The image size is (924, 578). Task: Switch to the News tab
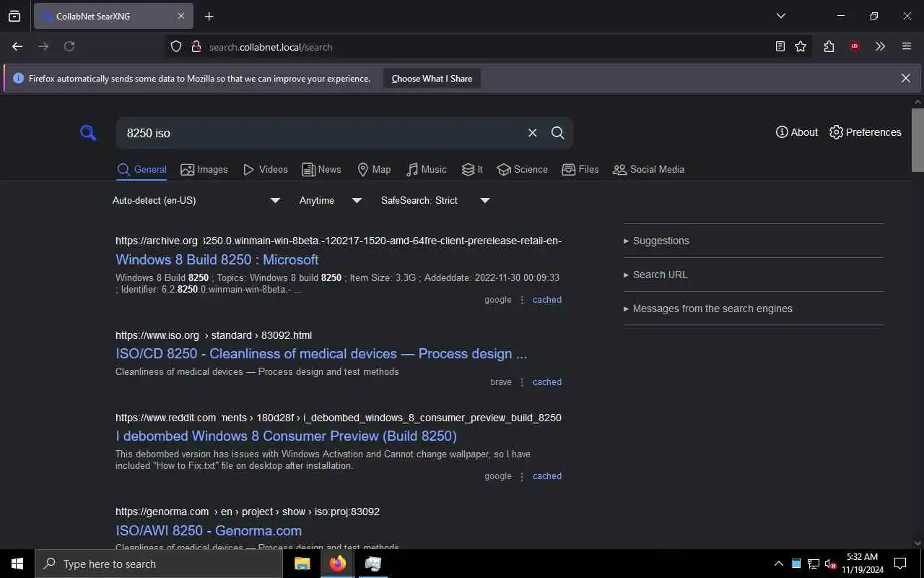click(x=321, y=169)
